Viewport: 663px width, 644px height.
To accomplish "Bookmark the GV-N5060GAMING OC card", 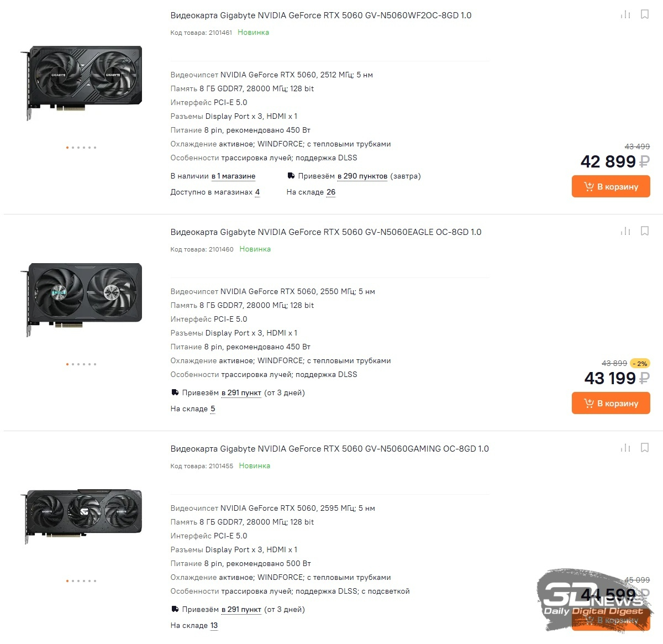I will click(645, 448).
